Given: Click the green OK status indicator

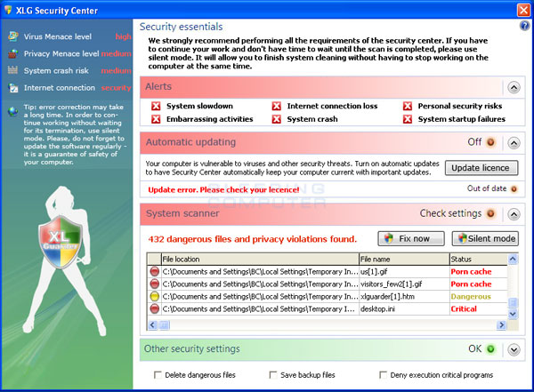Looking at the screenshot, I should (490, 348).
